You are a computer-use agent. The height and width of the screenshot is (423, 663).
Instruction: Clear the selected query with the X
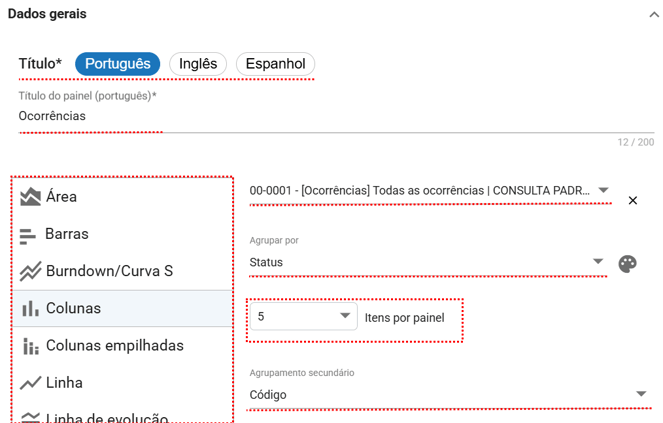point(632,200)
